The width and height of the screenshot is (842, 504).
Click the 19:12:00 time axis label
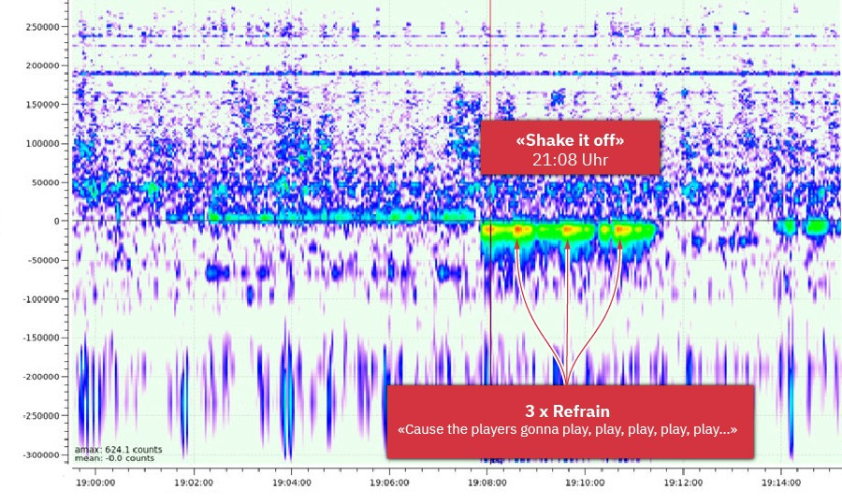(x=682, y=483)
